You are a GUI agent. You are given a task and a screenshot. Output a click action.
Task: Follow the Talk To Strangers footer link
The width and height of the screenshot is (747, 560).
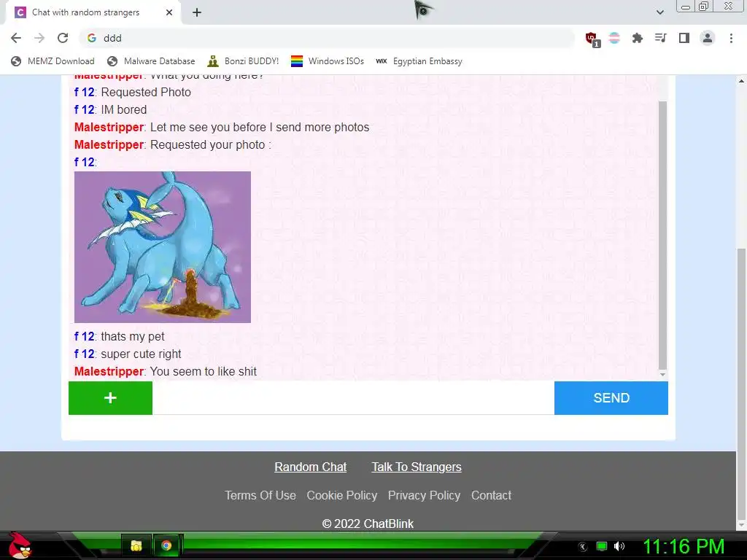[x=417, y=467]
